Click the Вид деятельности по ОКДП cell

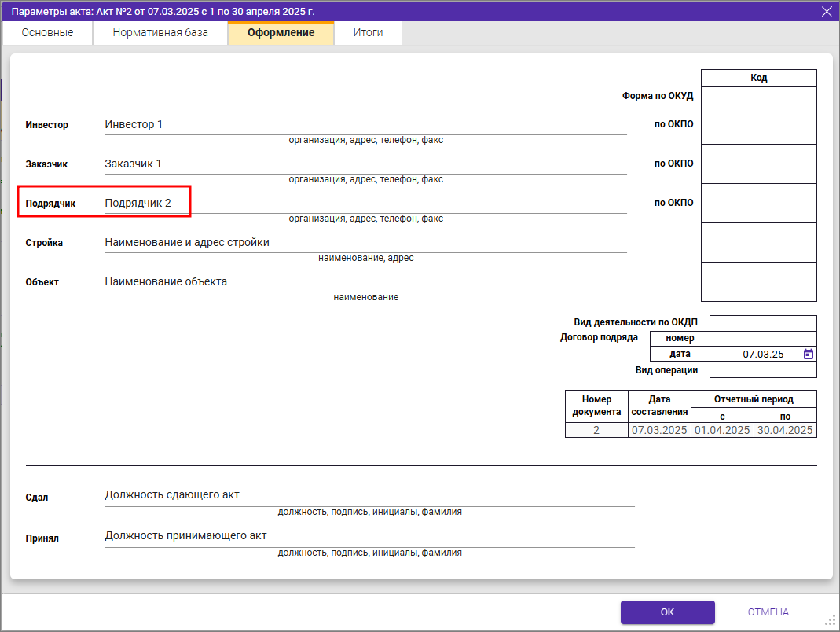click(x=762, y=323)
